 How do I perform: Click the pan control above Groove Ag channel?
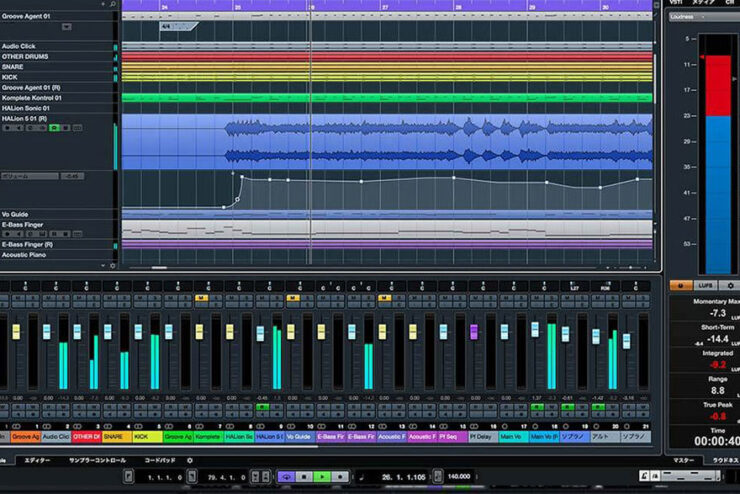tap(25, 286)
